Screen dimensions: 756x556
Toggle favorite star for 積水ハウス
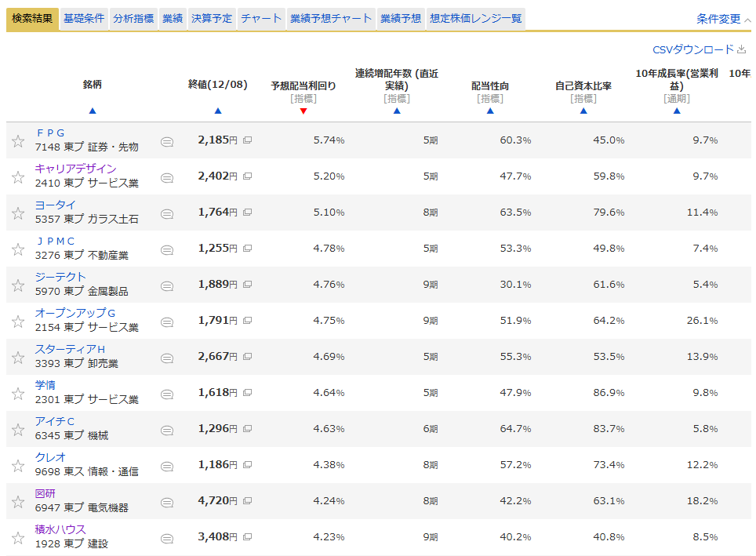[18, 538]
